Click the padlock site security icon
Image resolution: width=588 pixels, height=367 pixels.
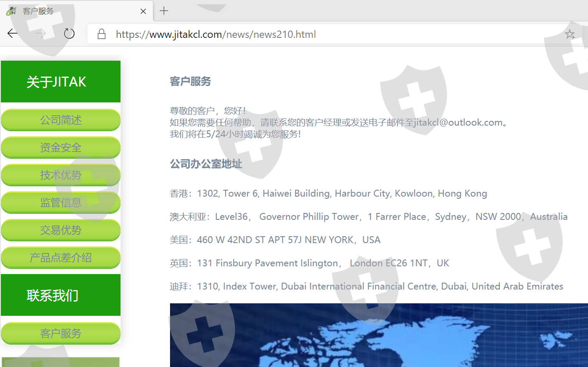[x=102, y=34]
